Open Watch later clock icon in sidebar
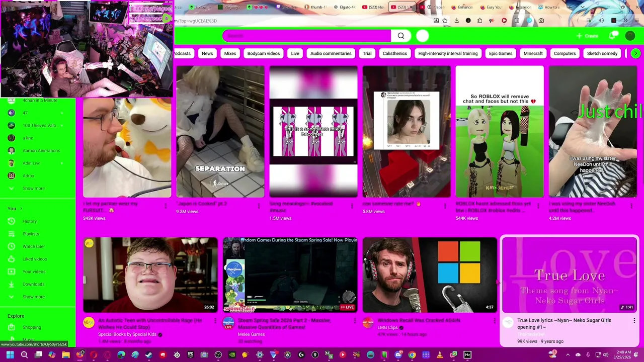Screen dimensions: 644x362 point(11,246)
